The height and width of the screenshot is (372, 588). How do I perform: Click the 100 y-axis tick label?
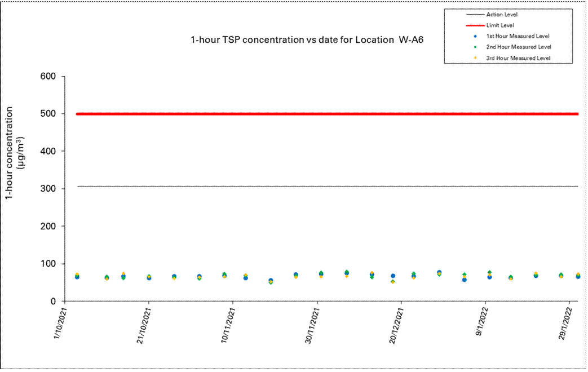tap(48, 264)
